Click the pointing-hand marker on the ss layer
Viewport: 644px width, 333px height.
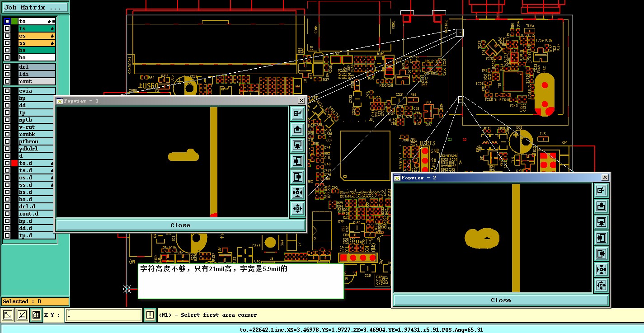click(x=52, y=43)
